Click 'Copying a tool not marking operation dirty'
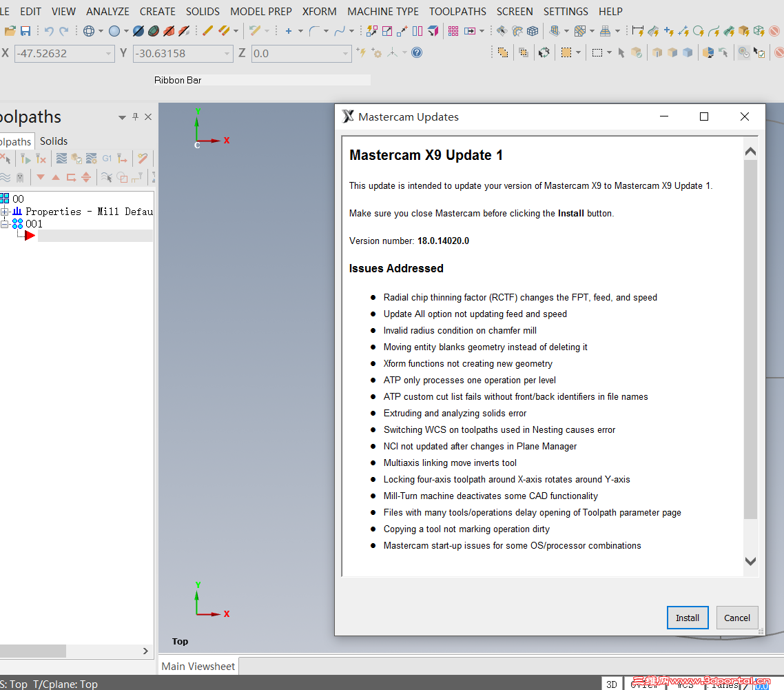The height and width of the screenshot is (690, 784). click(466, 529)
